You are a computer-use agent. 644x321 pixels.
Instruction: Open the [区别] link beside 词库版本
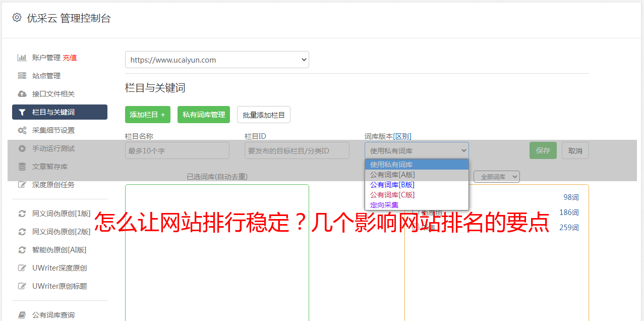402,136
